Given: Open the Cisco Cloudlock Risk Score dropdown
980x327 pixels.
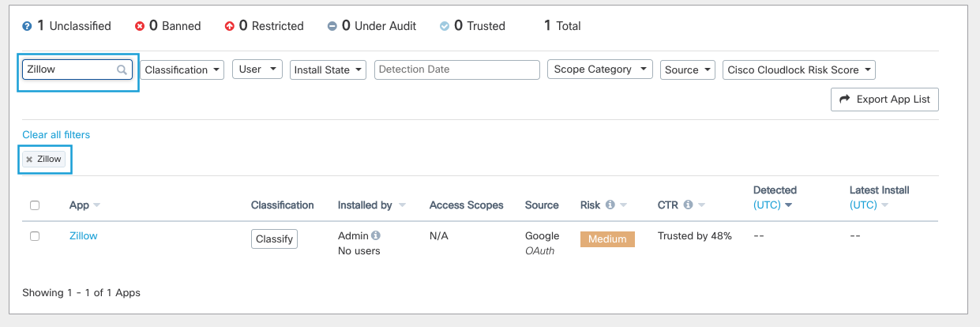Looking at the screenshot, I should 798,70.
